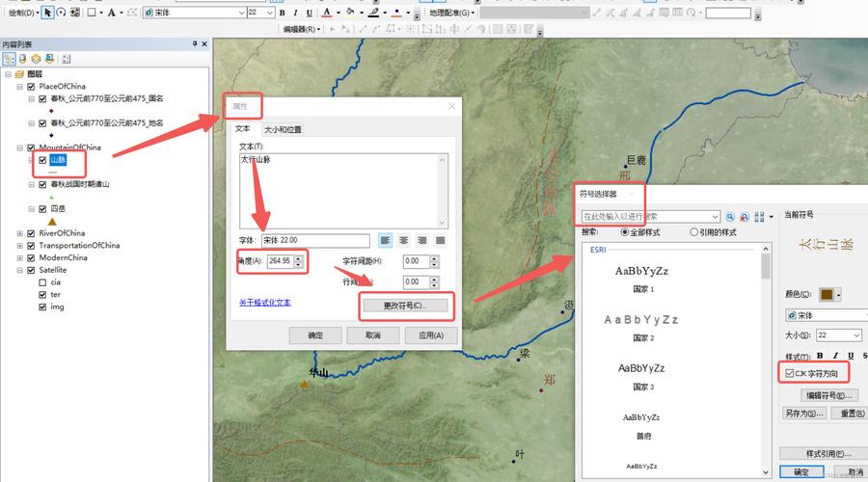868x482 pixels.
Task: Align text left in Properties dialog
Action: pos(385,240)
